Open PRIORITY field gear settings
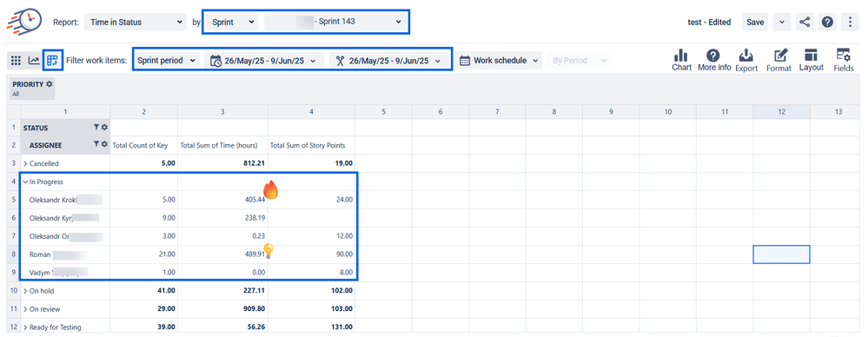 click(50, 84)
